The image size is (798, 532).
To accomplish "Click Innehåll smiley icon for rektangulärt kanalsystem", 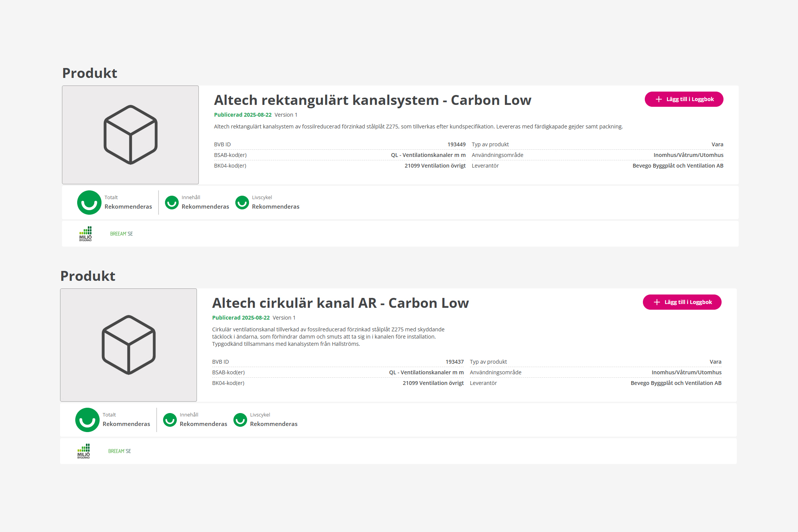I will (x=172, y=203).
